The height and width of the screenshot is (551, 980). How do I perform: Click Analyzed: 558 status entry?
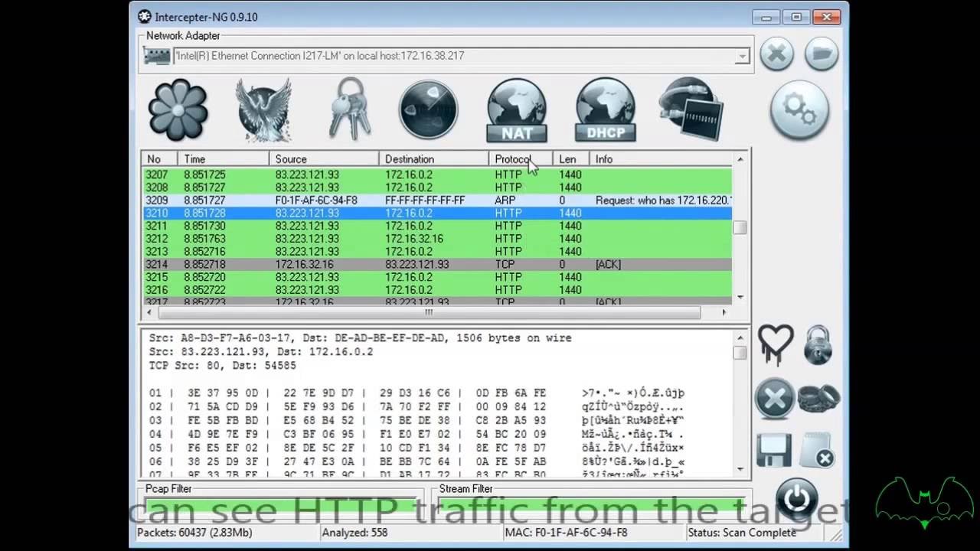click(354, 532)
